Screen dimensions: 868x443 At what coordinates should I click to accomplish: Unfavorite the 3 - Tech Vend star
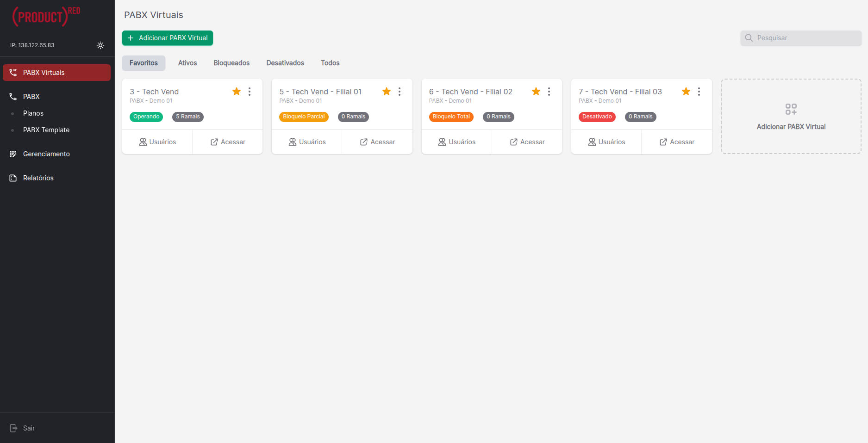coord(237,92)
